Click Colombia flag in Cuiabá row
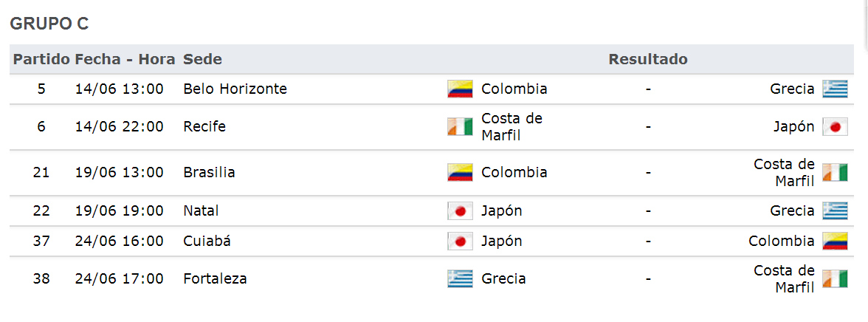 [x=835, y=241]
